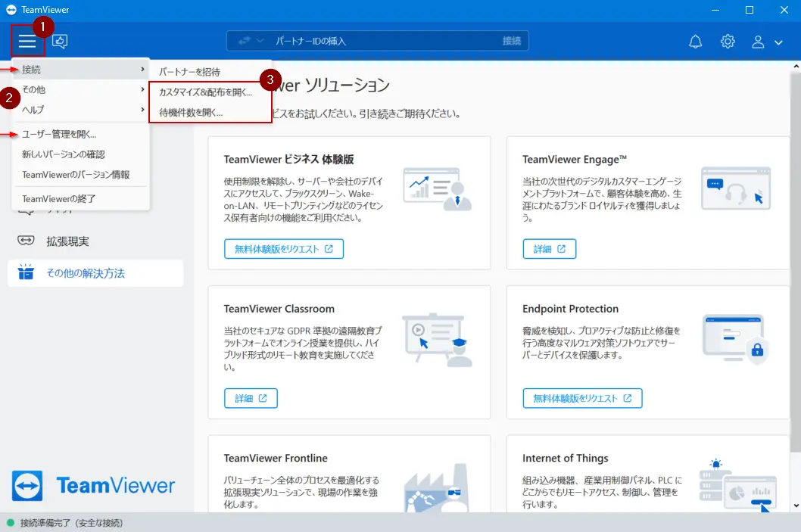This screenshot has width=801, height=532.
Task: Select その他の解決方法 in the sidebar
Action: pos(95,273)
